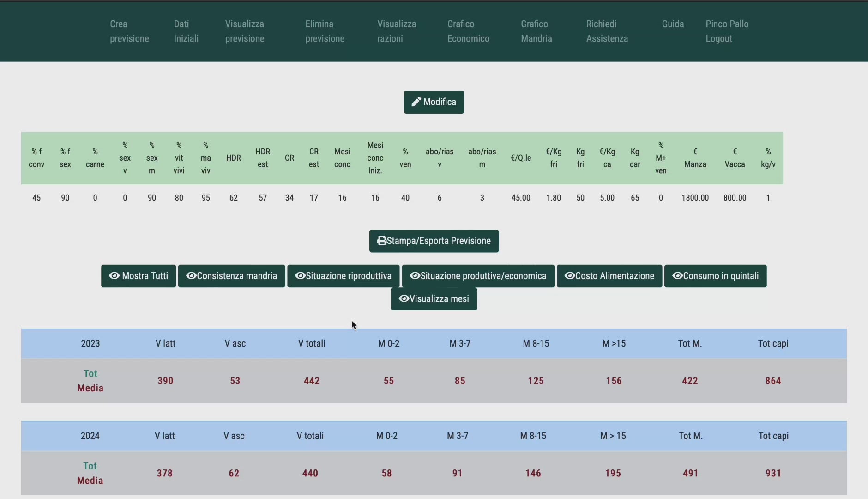Click the eye icon beside Situazione produttiva/economica
Image resolution: width=868 pixels, height=499 pixels.
pyautogui.click(x=415, y=276)
